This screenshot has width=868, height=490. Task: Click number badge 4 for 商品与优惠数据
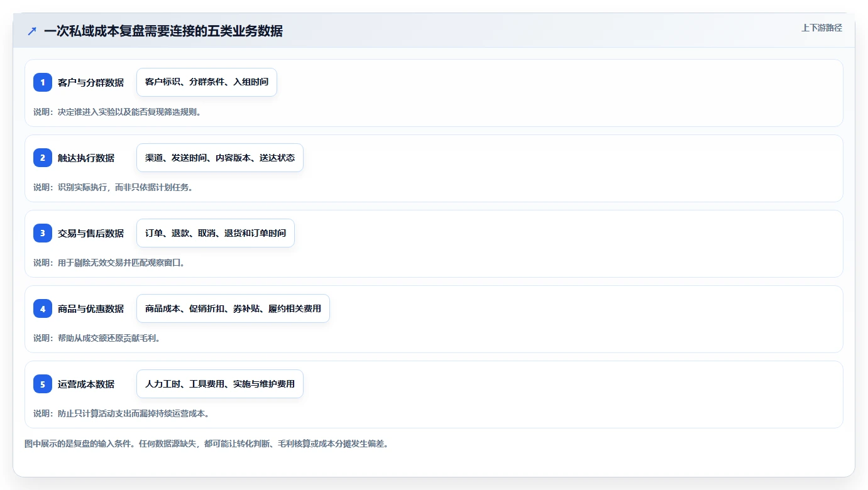pyautogui.click(x=43, y=308)
